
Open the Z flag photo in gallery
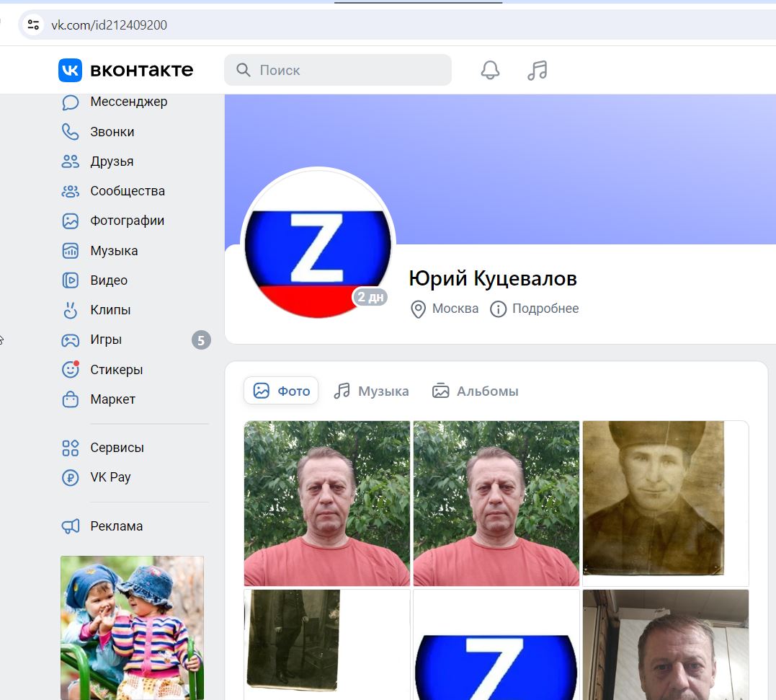(x=496, y=644)
